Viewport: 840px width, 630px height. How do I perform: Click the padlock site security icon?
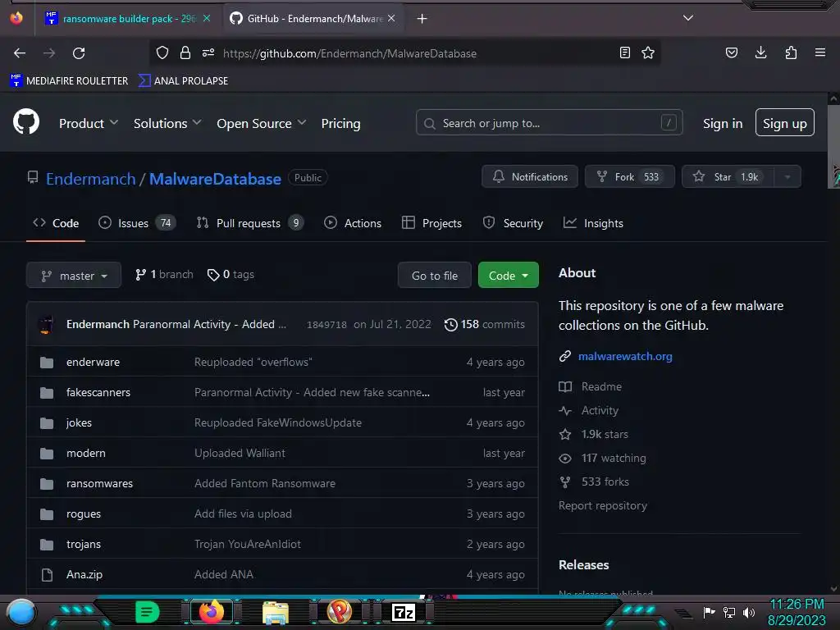point(185,52)
